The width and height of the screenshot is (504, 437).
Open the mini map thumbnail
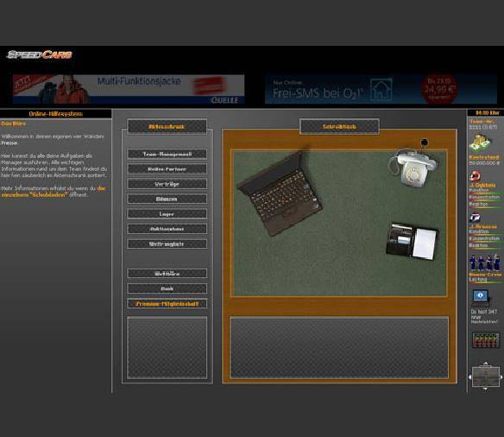click(485, 377)
